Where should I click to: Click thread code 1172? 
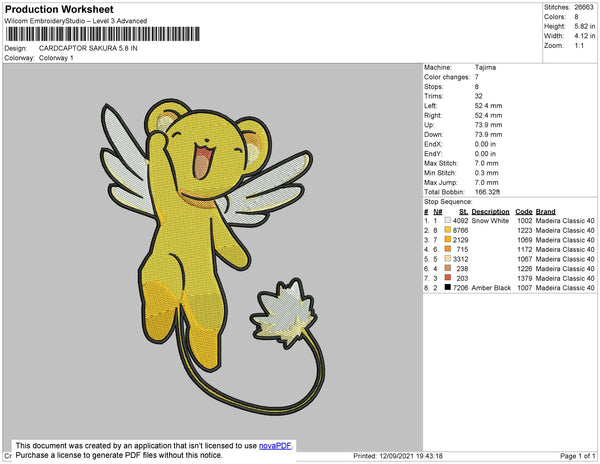524,249
